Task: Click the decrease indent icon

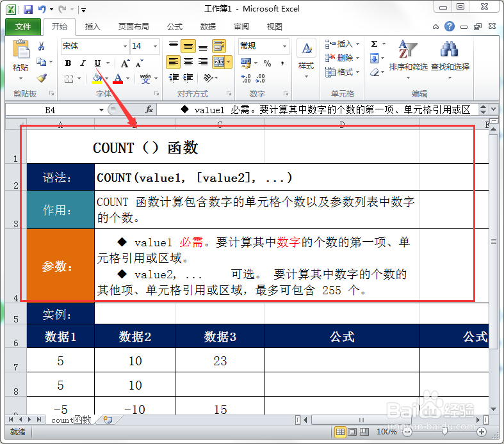Action: (174, 77)
